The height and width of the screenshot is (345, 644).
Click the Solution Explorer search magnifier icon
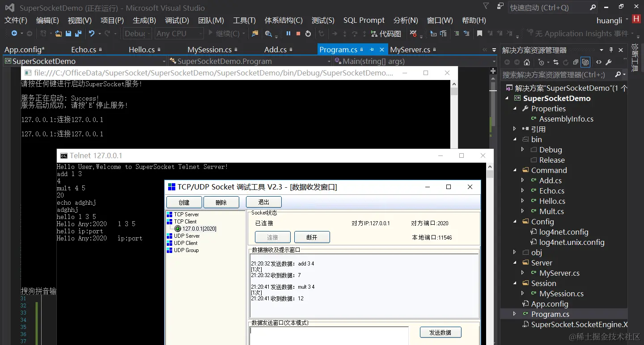[x=618, y=74]
